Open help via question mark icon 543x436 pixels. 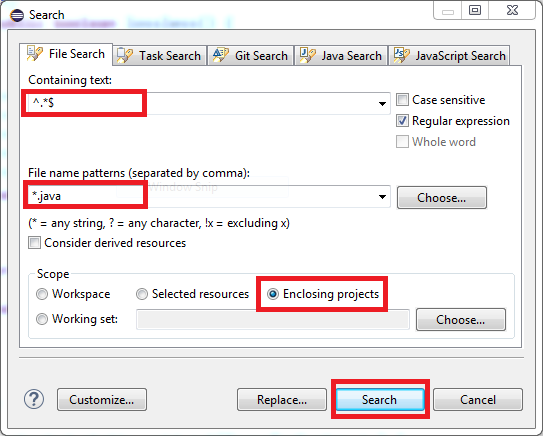[x=34, y=399]
